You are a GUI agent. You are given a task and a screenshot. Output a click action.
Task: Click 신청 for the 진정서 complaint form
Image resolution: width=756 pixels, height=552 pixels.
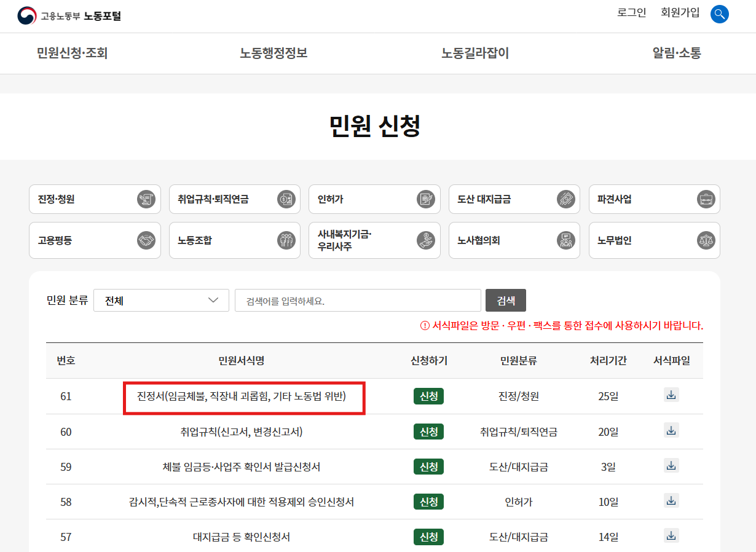coord(428,396)
